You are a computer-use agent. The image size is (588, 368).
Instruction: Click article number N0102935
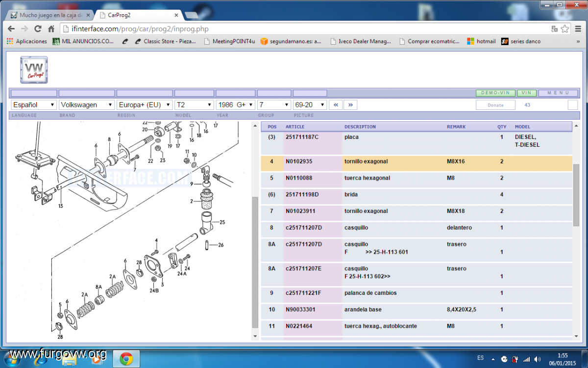click(299, 161)
